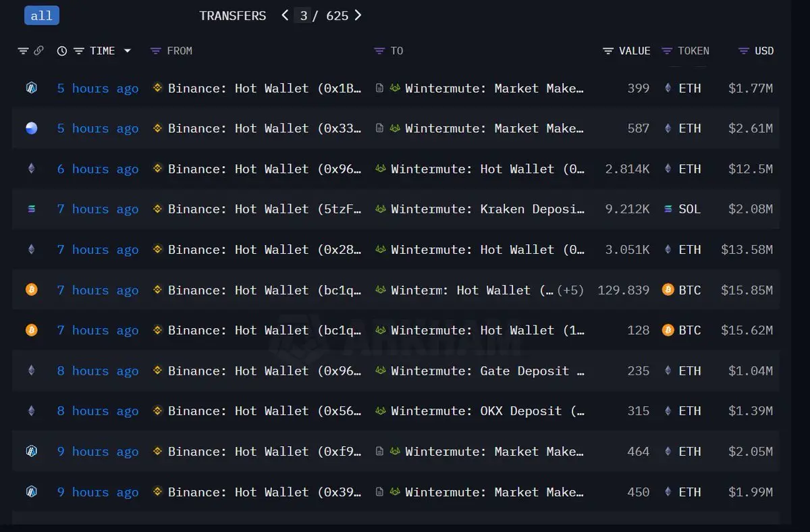
Task: Open Binance: Hot Wallet (0xf9… sender
Action: [x=265, y=452]
